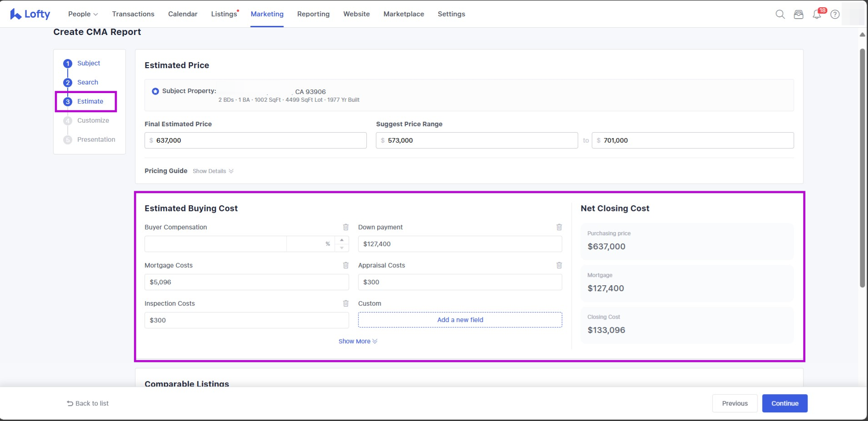Increase Buyer Compensation percent with up arrow
868x421 pixels.
click(x=342, y=240)
